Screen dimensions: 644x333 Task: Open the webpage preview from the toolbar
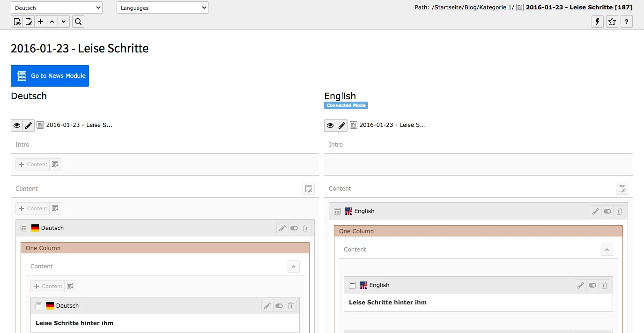17,22
